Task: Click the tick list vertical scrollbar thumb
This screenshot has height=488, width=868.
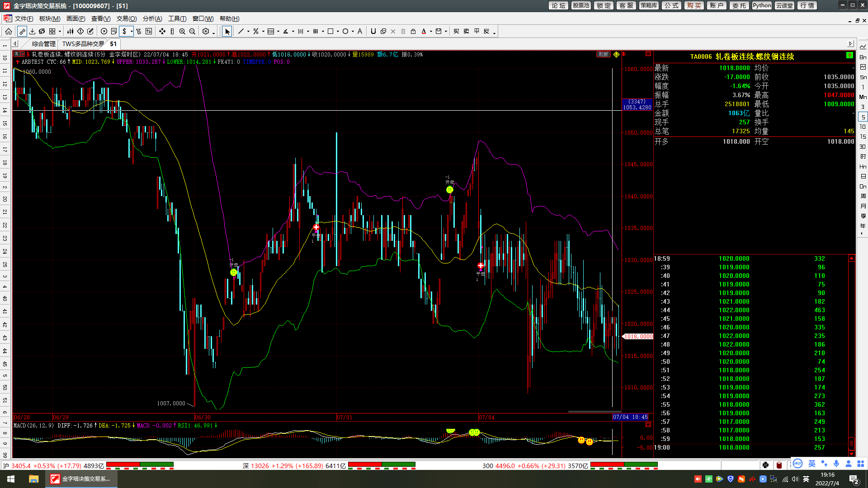Action: [x=851, y=442]
